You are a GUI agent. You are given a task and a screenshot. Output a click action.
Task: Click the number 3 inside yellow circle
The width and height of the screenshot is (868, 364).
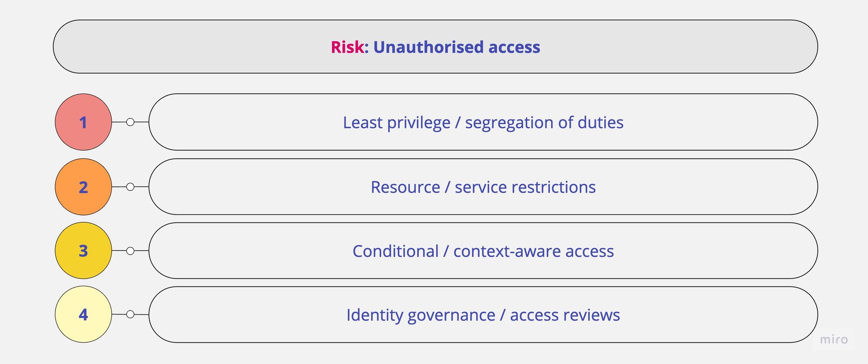(83, 251)
